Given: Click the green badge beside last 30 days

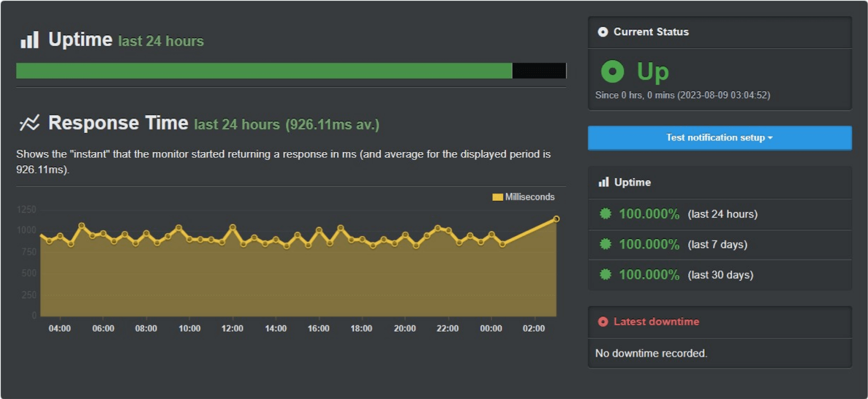Looking at the screenshot, I should tap(605, 274).
